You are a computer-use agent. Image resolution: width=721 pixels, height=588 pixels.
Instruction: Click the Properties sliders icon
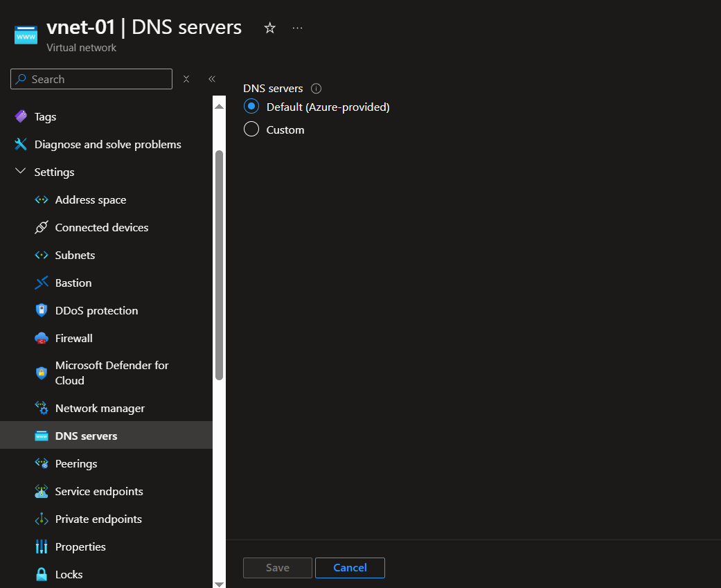tap(42, 546)
